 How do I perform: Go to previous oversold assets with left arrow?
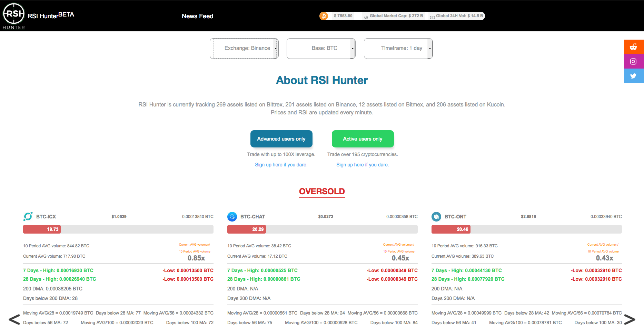[x=14, y=319]
